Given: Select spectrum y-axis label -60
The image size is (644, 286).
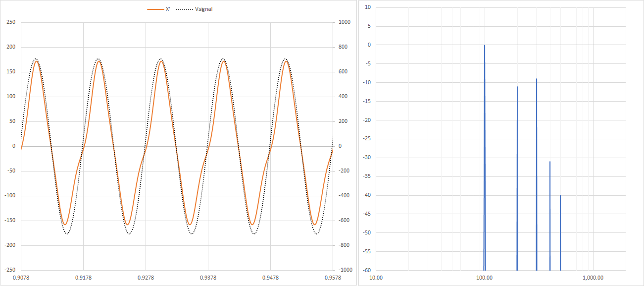Looking at the screenshot, I should pos(367,270).
